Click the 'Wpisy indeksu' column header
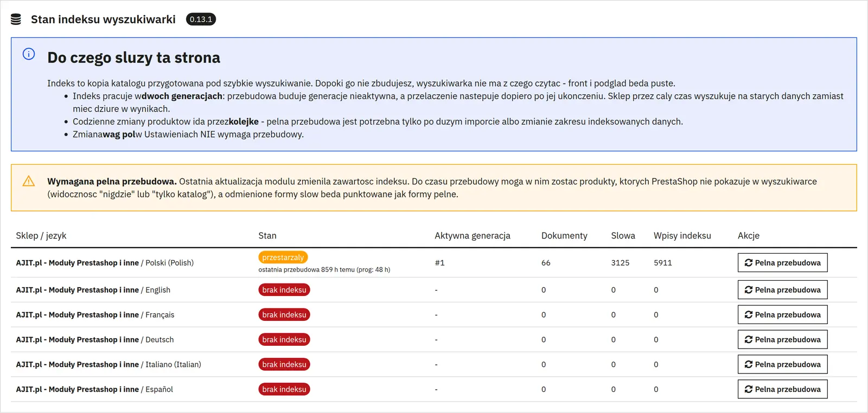The image size is (868, 413). (682, 236)
